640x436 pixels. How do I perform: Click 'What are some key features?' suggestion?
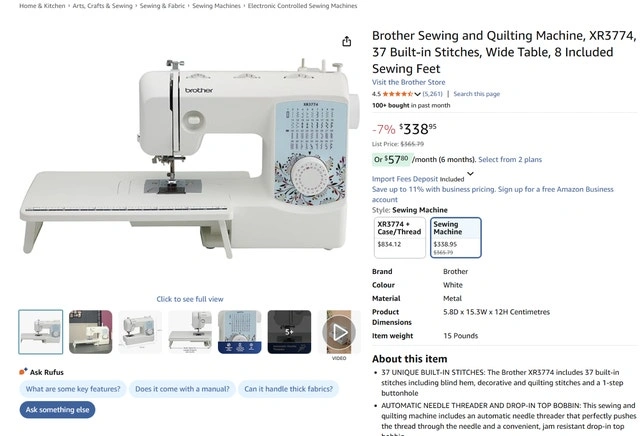coord(73,389)
